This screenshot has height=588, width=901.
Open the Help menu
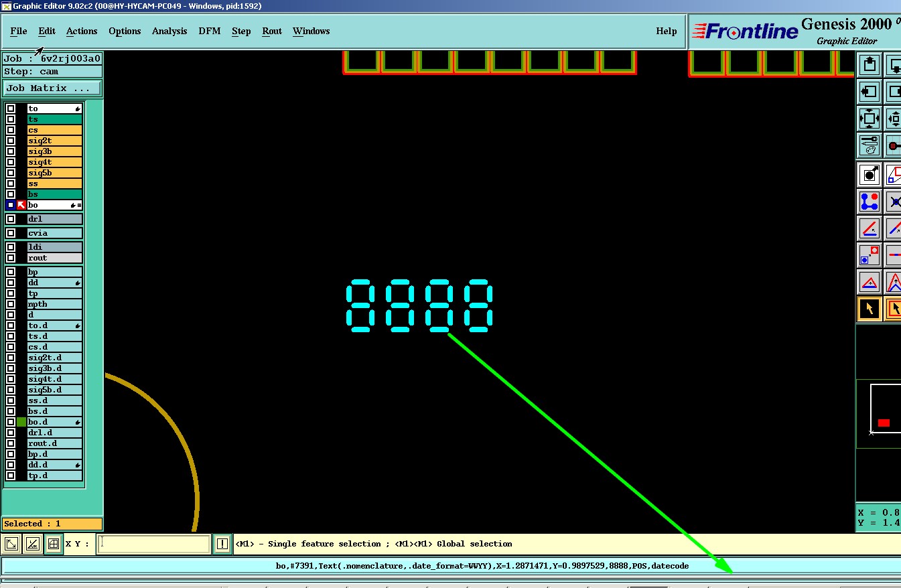tap(667, 31)
